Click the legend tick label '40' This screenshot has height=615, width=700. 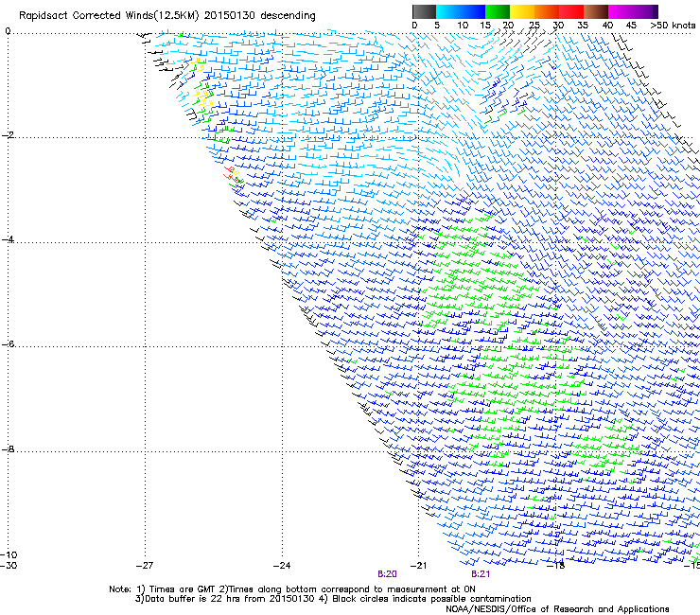(x=607, y=26)
